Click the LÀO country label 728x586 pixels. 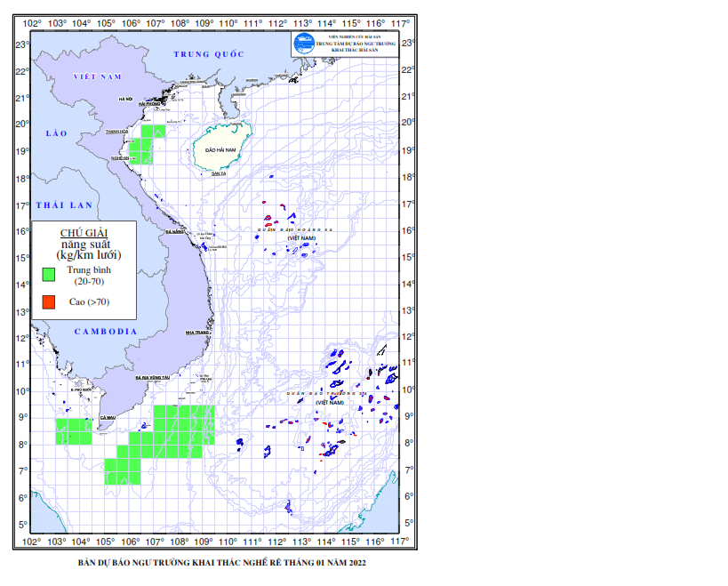tap(57, 133)
